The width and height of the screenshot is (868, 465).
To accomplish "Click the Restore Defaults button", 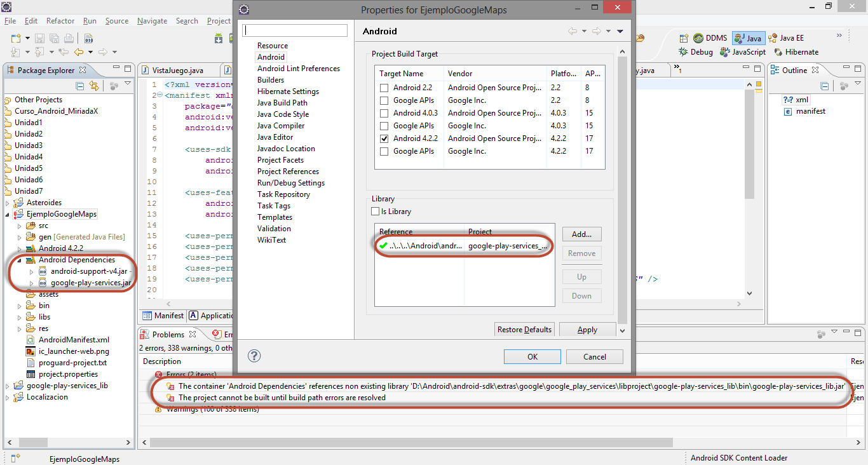I will click(524, 330).
